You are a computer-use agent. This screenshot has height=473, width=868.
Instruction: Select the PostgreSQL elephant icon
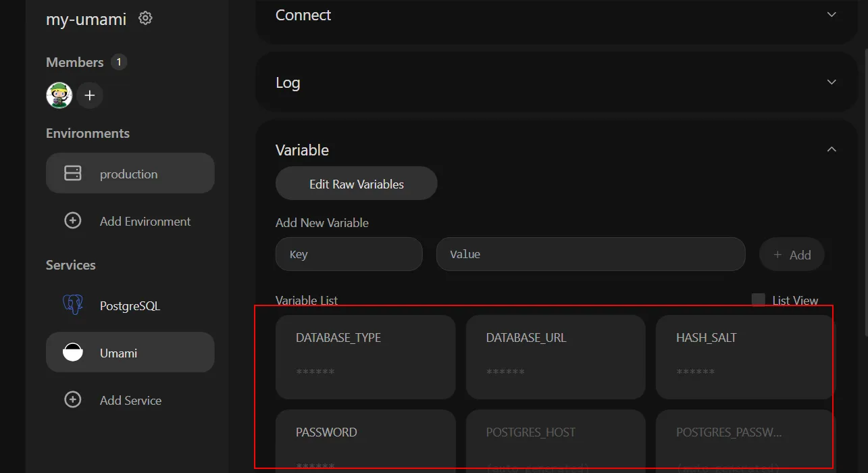(72, 305)
